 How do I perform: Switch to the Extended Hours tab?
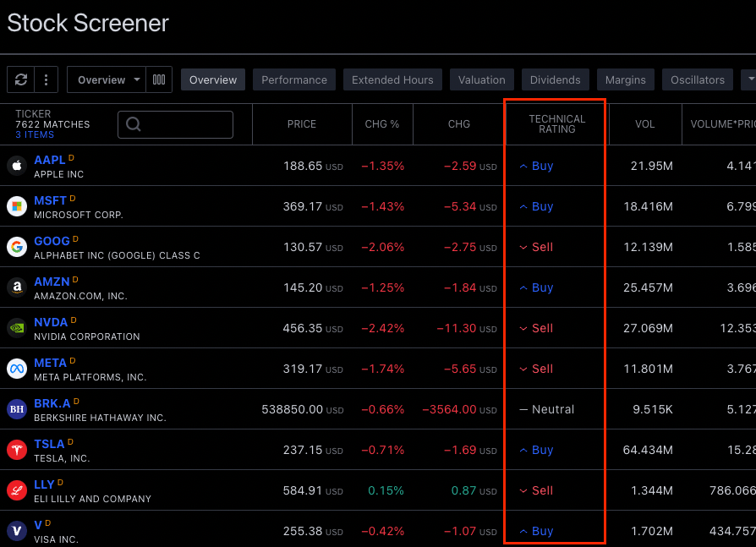tap(392, 79)
